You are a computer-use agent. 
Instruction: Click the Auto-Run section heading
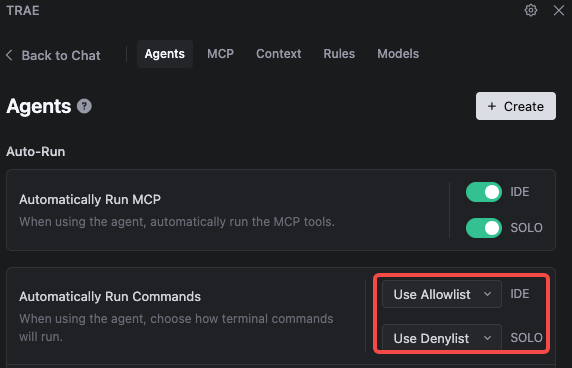point(36,151)
